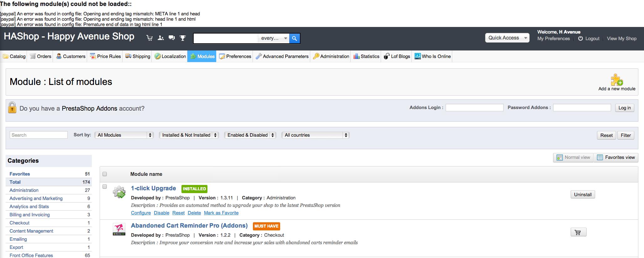Click the Logout power icon

coord(581,39)
